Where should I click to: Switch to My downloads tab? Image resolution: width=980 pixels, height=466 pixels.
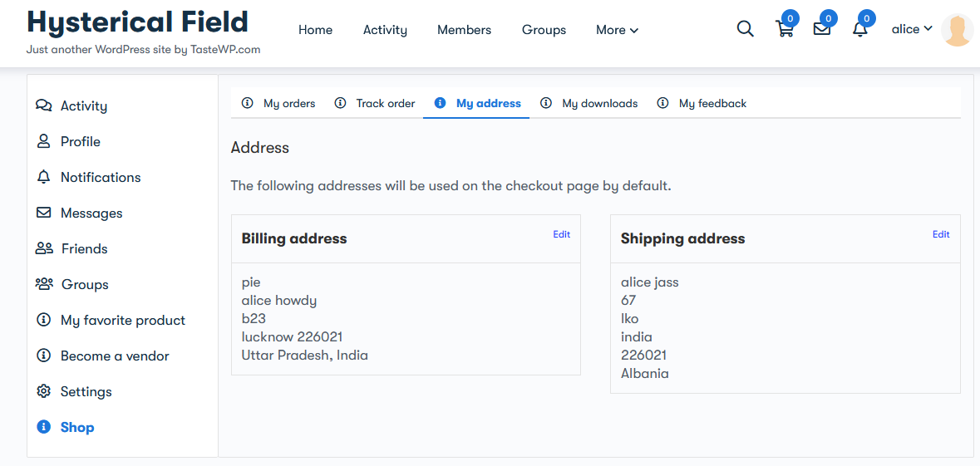(589, 103)
